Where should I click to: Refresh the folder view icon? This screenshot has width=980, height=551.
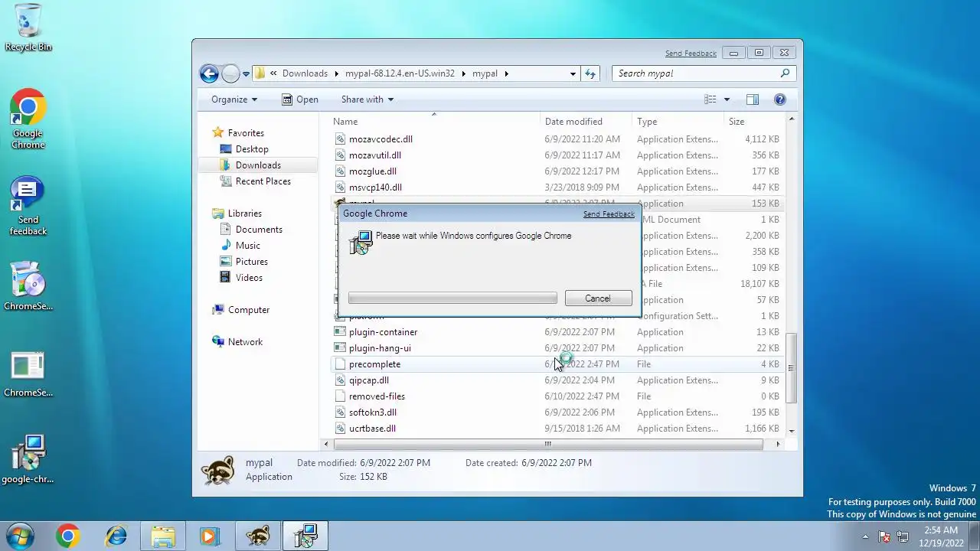590,73
